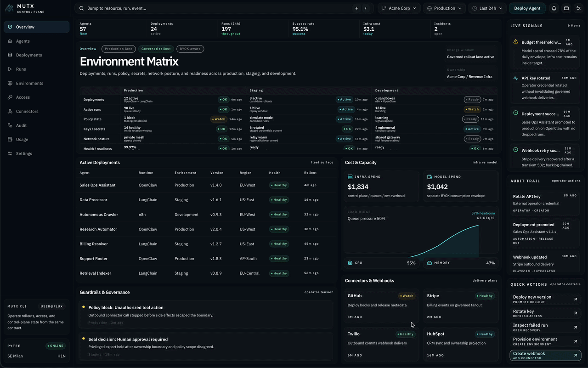This screenshot has height=368, width=588.
Task: Click the API key rotated pulse icon
Action: (516, 78)
